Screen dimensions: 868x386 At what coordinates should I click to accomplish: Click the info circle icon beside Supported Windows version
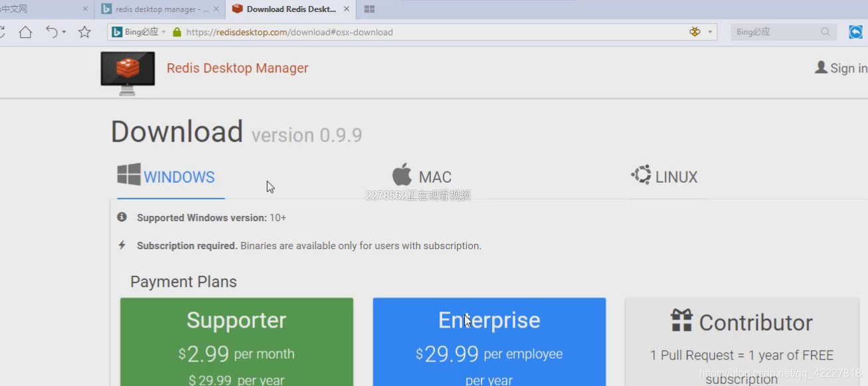coord(122,217)
